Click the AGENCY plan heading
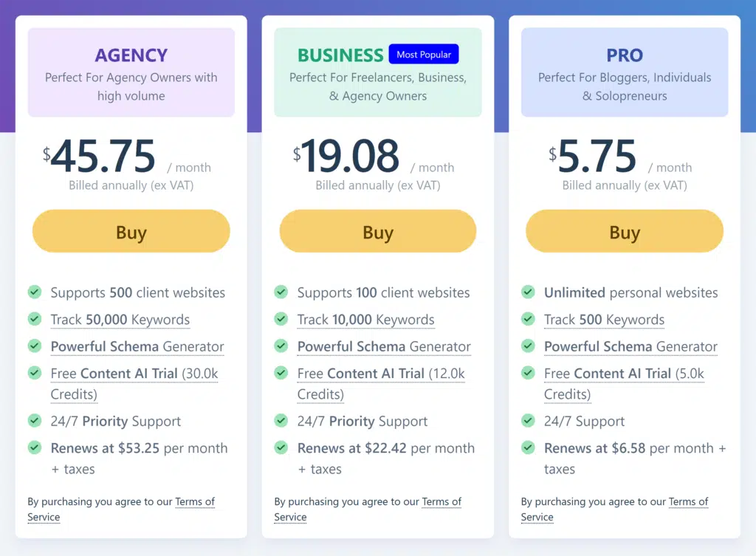Viewport: 756px width, 556px height. 131,55
